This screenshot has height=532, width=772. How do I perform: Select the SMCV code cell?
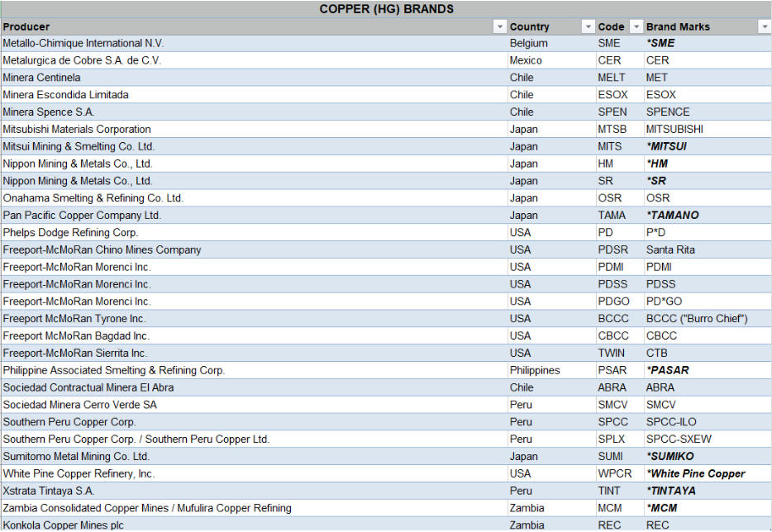(620, 405)
